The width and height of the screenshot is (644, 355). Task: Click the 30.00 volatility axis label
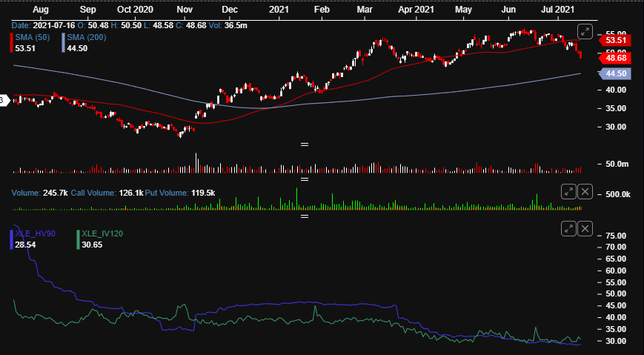[x=615, y=341]
